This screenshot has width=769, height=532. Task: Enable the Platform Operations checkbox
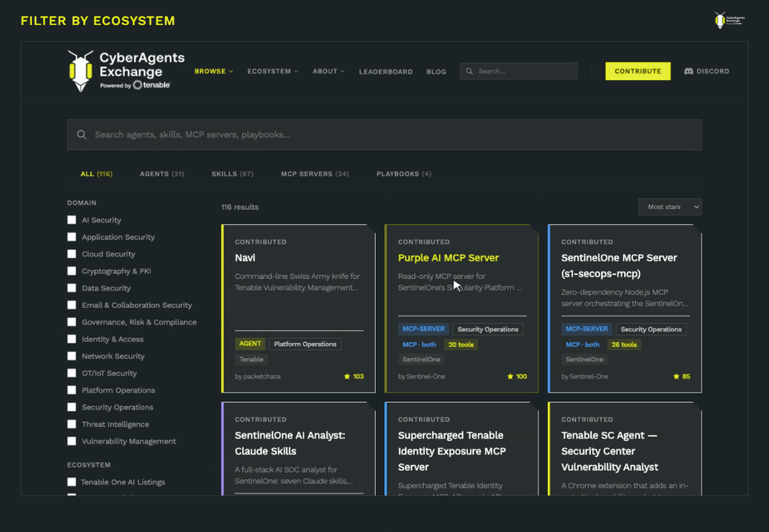[71, 390]
